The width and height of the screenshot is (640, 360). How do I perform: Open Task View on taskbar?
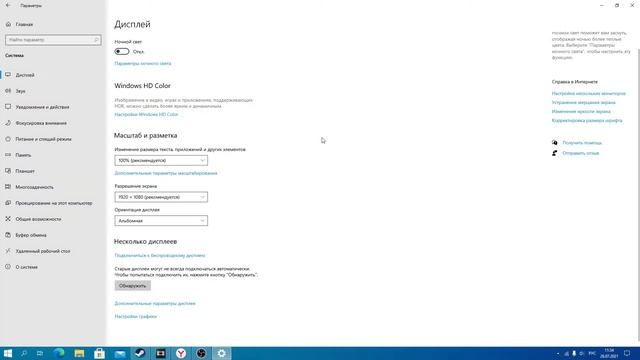[40, 353]
